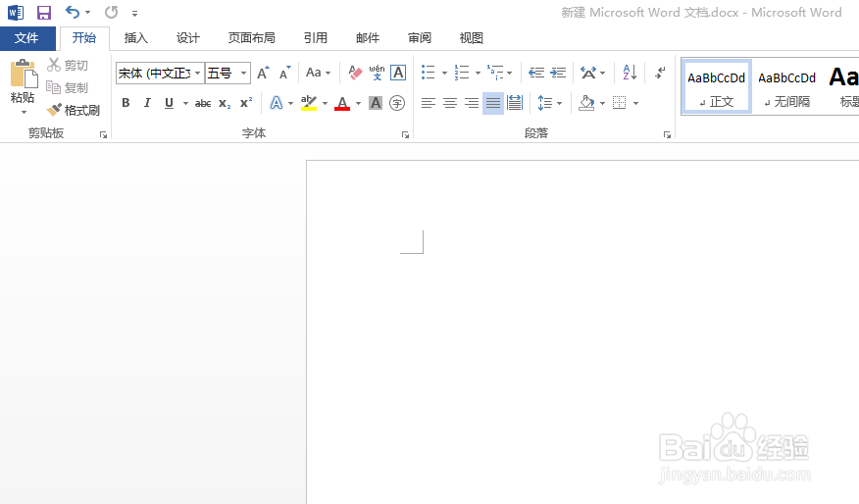This screenshot has width=859, height=504.
Task: Increase paragraph indent
Action: tap(558, 73)
